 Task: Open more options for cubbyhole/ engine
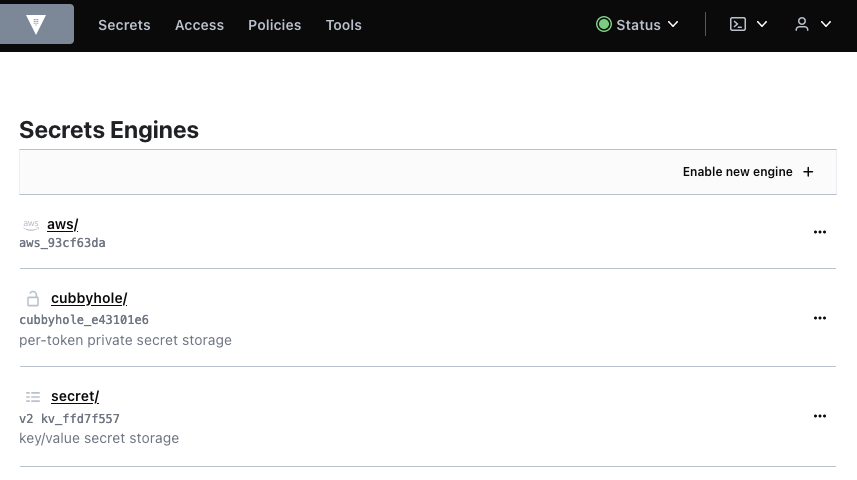pos(820,318)
